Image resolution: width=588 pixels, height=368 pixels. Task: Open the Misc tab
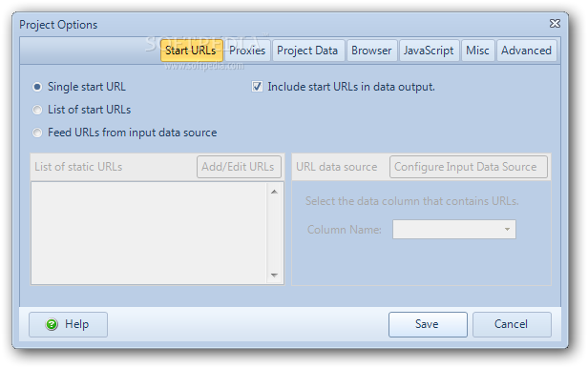click(477, 51)
